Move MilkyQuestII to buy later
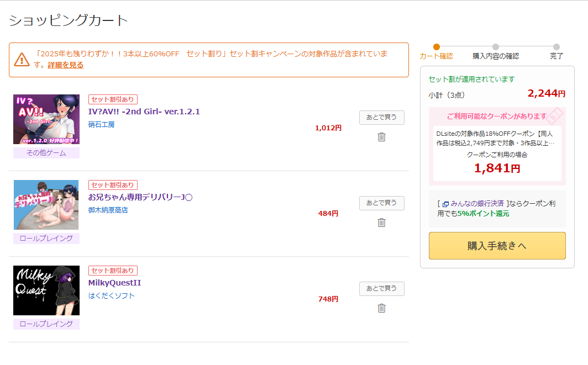The image size is (588, 365). (x=381, y=289)
